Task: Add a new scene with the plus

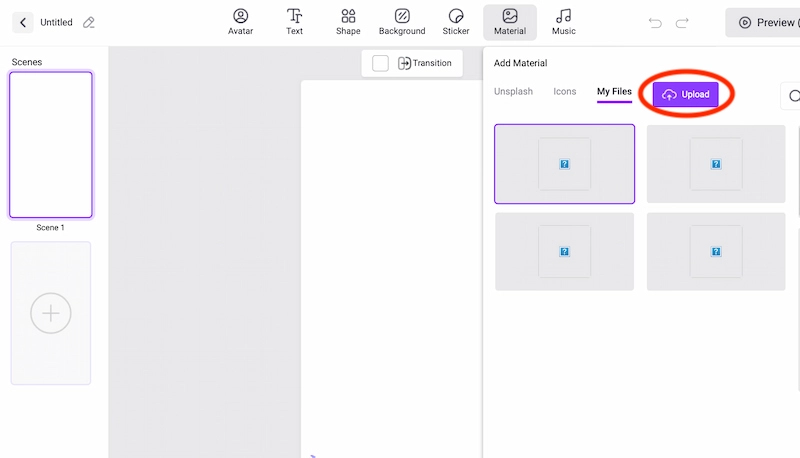Action: tap(51, 313)
